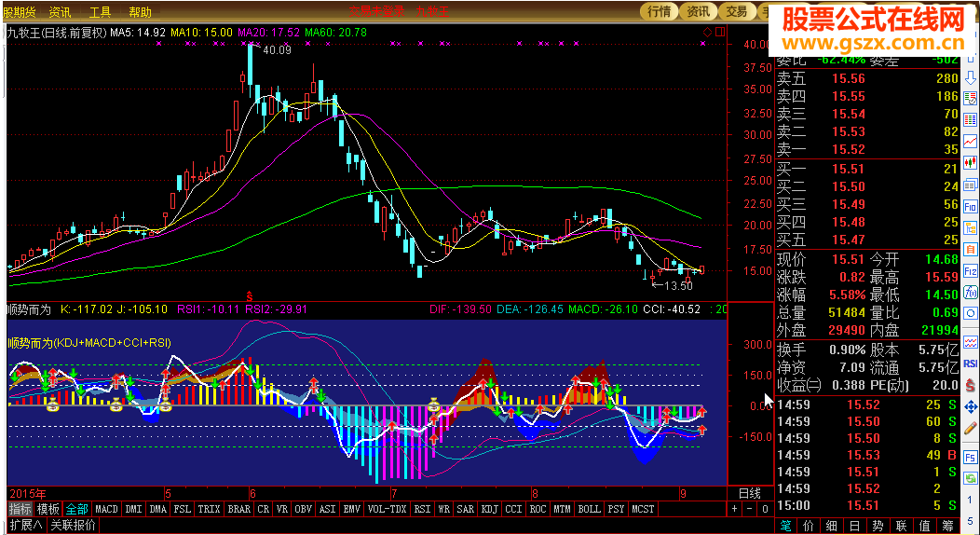Select the TRIX indicator tab
This screenshot has height=535, width=980.
point(209,510)
